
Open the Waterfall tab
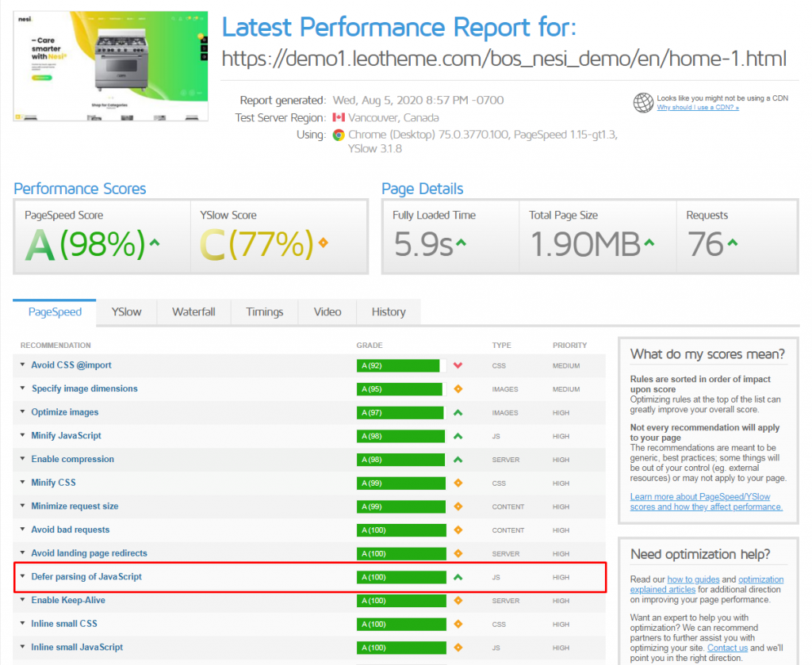(193, 311)
